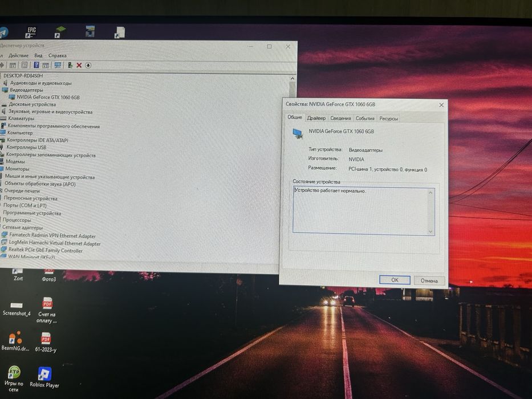Click the red X uninstall device icon
Viewport: 532px width, 399px height.
(79, 65)
